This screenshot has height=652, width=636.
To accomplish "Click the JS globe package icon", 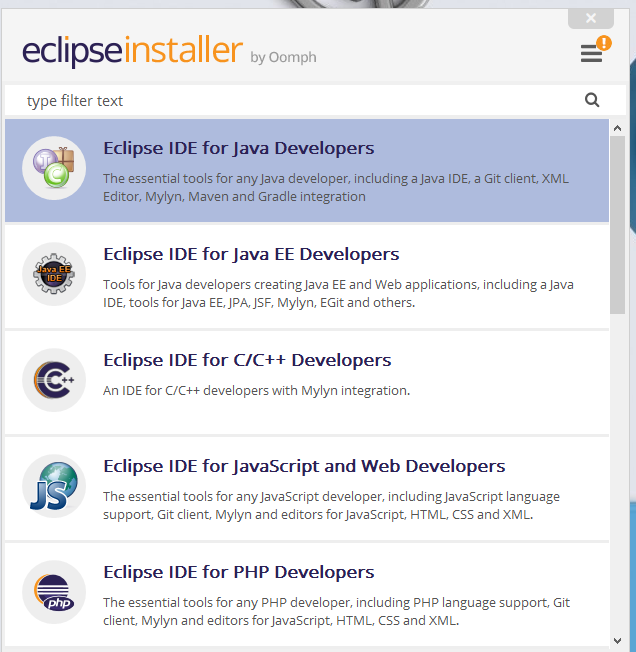I will point(54,486).
